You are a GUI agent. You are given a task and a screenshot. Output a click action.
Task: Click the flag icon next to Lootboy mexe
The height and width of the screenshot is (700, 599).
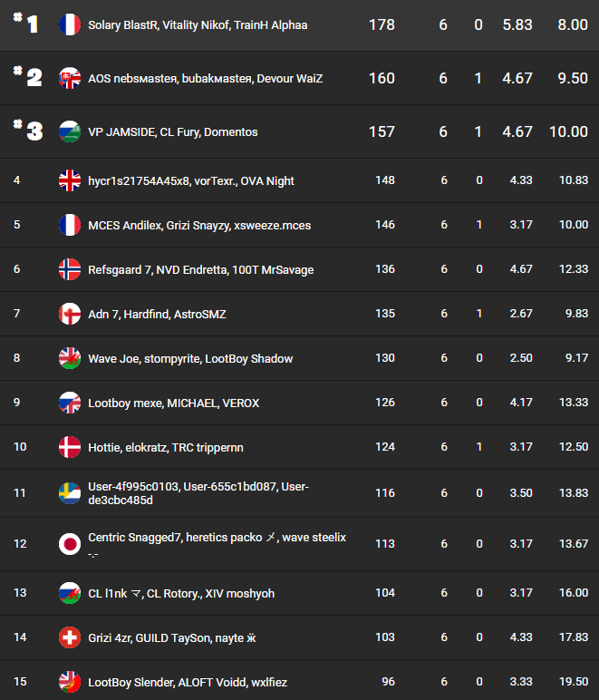pyautogui.click(x=70, y=403)
